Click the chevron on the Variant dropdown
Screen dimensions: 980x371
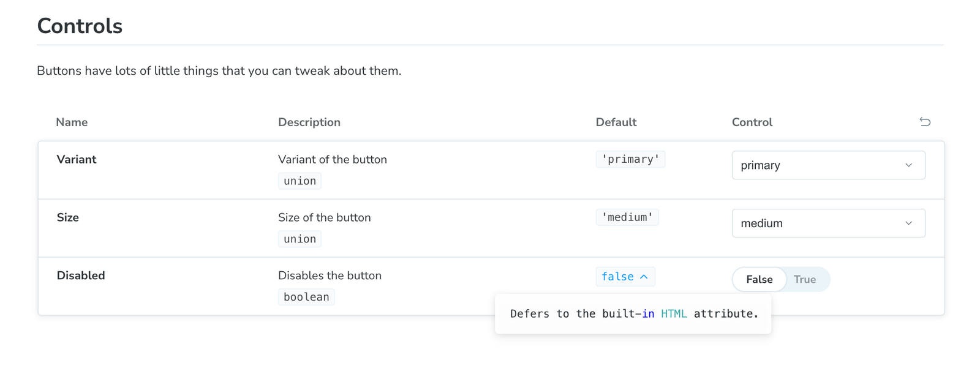pyautogui.click(x=909, y=165)
